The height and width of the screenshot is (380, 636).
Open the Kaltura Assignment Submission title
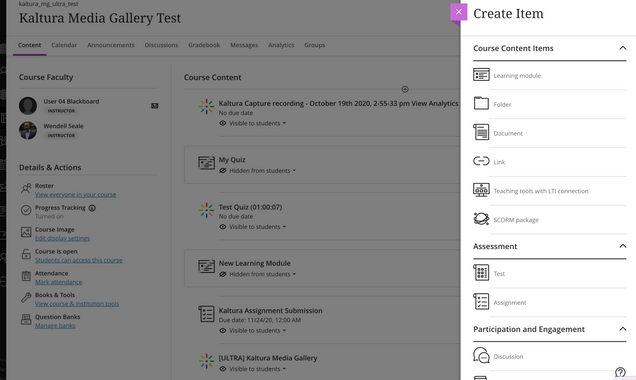[x=271, y=311]
